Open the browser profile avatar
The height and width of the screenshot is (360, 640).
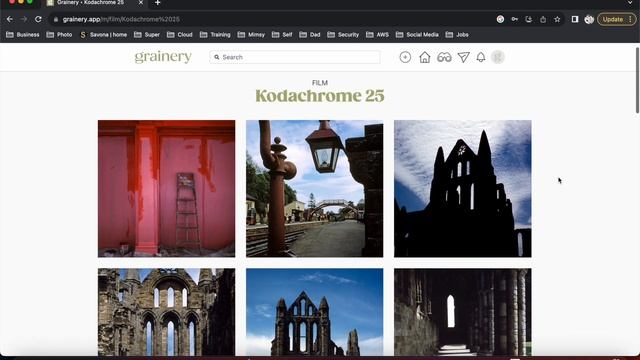tap(589, 19)
